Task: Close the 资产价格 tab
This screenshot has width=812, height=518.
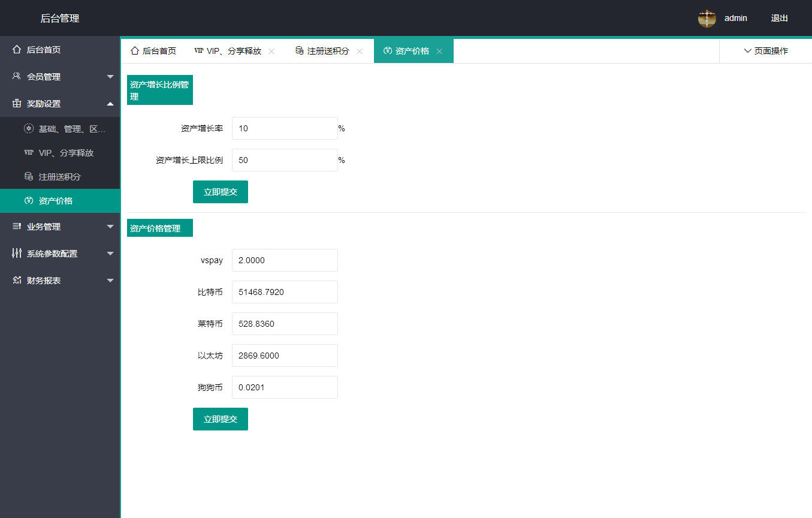Action: [439, 52]
